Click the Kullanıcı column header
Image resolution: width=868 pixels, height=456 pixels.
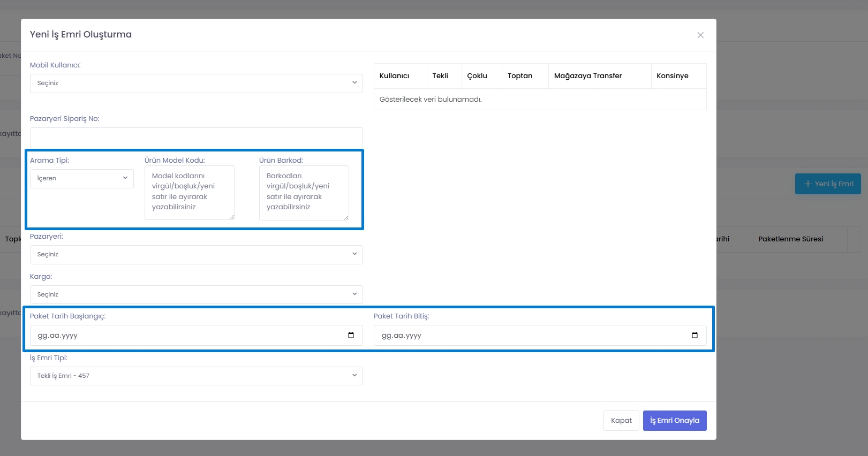pyautogui.click(x=395, y=76)
